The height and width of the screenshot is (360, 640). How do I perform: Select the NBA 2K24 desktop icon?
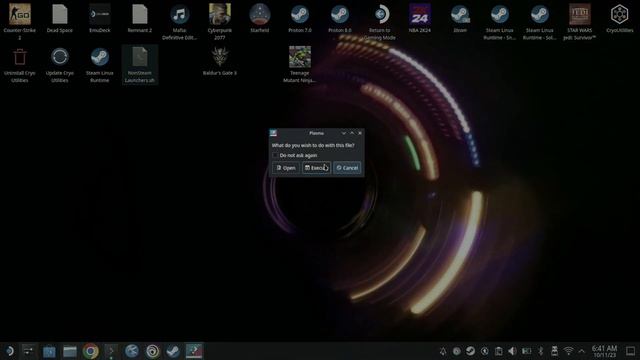(420, 15)
